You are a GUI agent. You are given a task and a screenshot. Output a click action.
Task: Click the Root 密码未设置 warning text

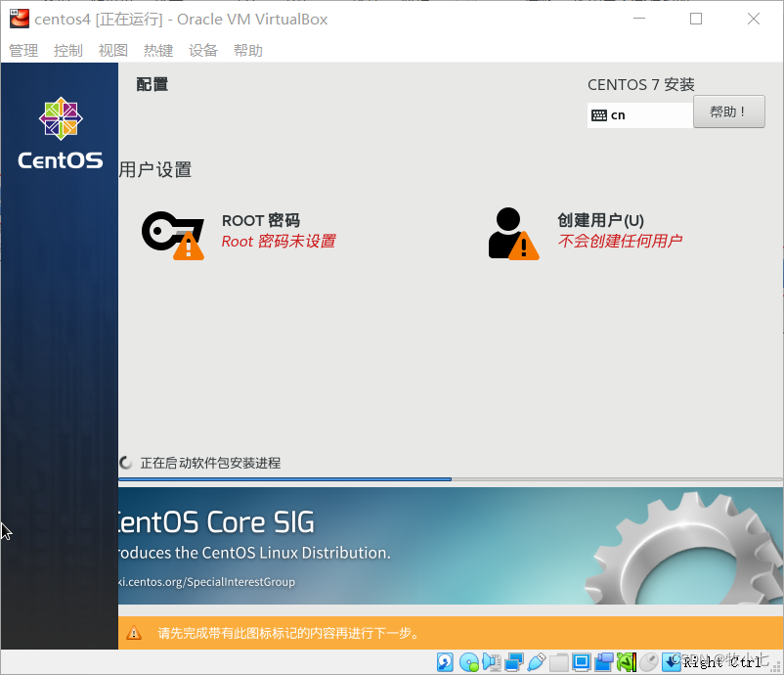pos(279,242)
